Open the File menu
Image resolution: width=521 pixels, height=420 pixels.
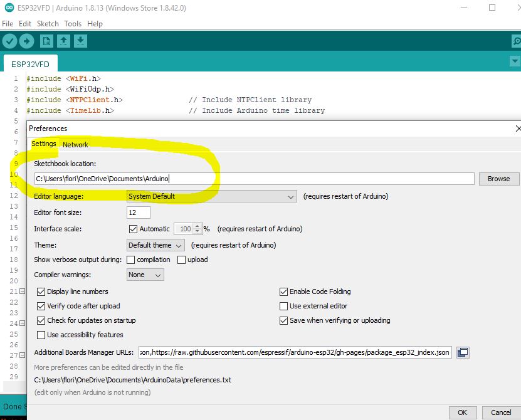pyautogui.click(x=8, y=24)
